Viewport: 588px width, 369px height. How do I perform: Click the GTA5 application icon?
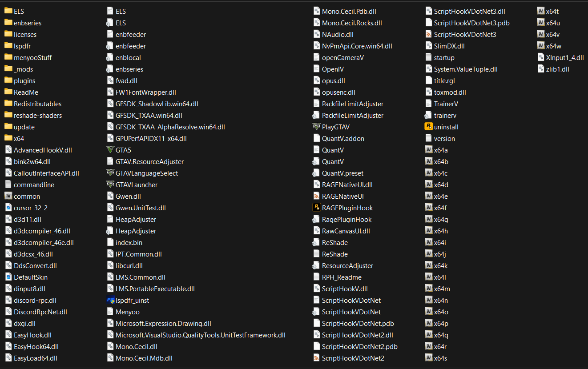tap(110, 150)
